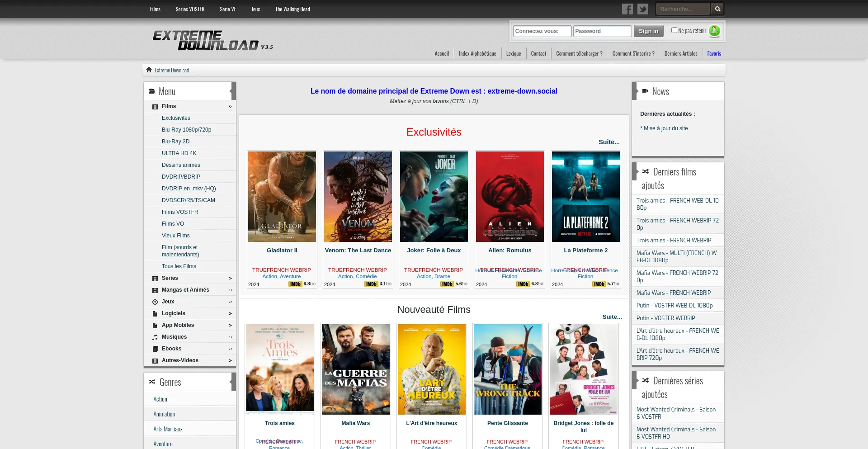Open the Twitter page icon
The width and height of the screenshot is (868, 449).
[642, 9]
